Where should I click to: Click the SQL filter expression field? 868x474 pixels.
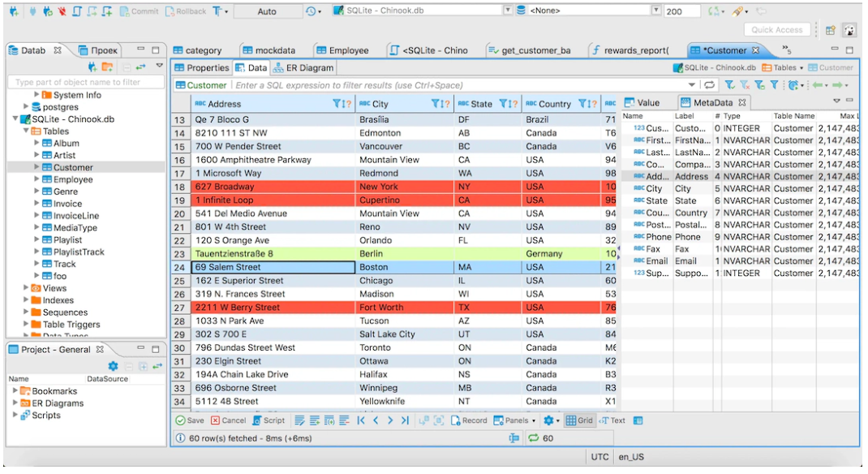[459, 85]
